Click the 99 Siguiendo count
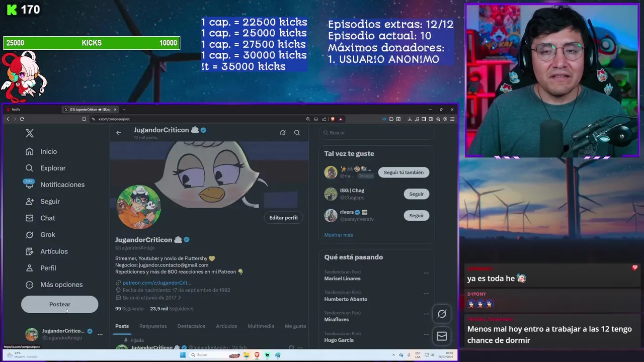 click(x=129, y=309)
